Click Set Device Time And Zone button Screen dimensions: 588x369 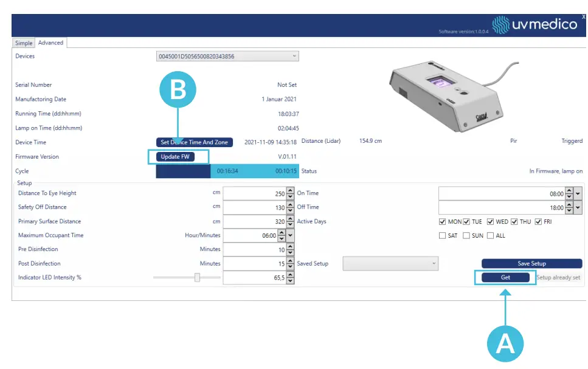[x=194, y=142]
